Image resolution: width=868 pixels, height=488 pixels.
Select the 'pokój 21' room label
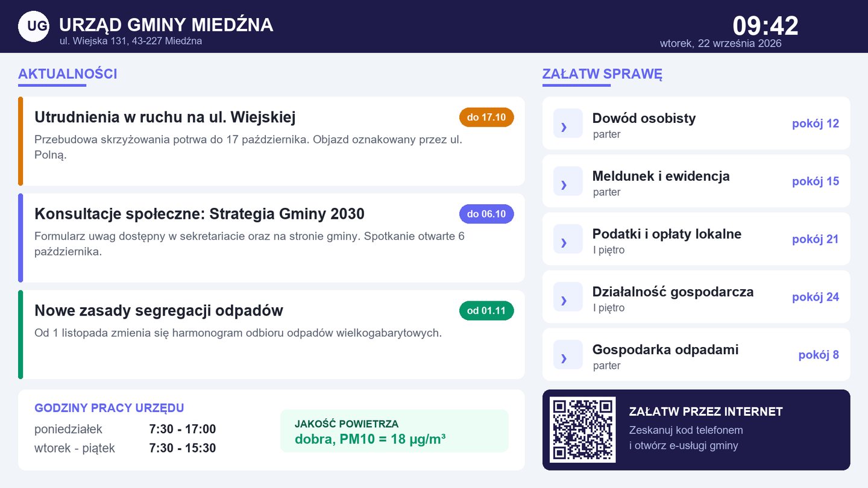tap(815, 240)
